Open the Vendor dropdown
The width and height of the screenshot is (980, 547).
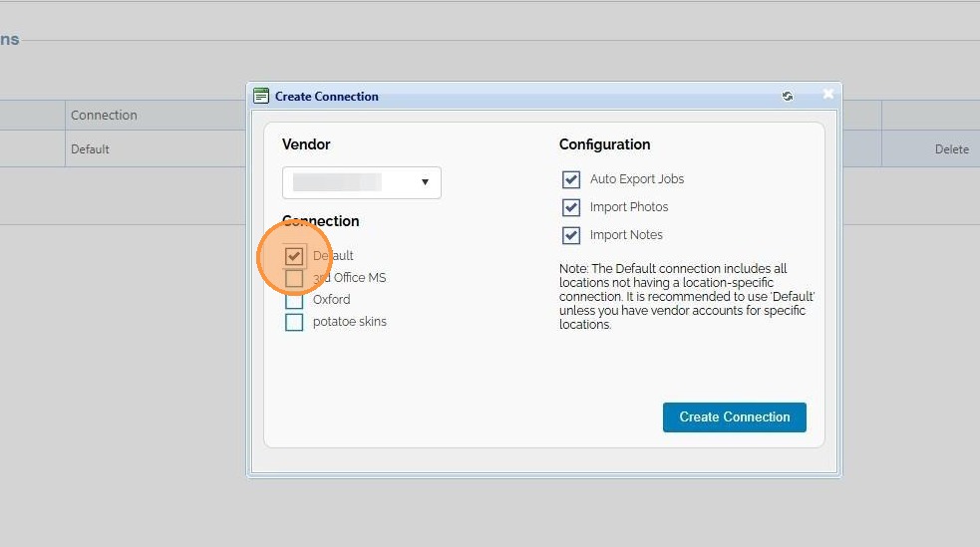point(362,182)
